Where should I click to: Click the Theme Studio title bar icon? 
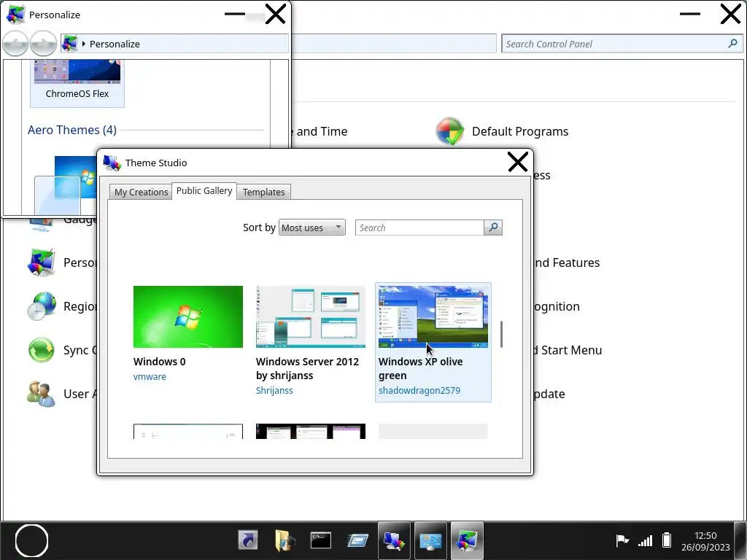pyautogui.click(x=112, y=163)
